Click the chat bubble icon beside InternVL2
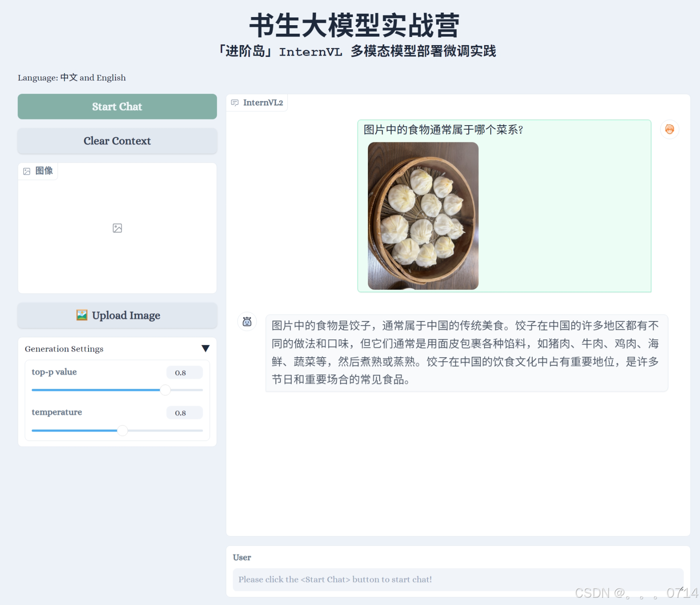The height and width of the screenshot is (605, 700). (x=235, y=102)
